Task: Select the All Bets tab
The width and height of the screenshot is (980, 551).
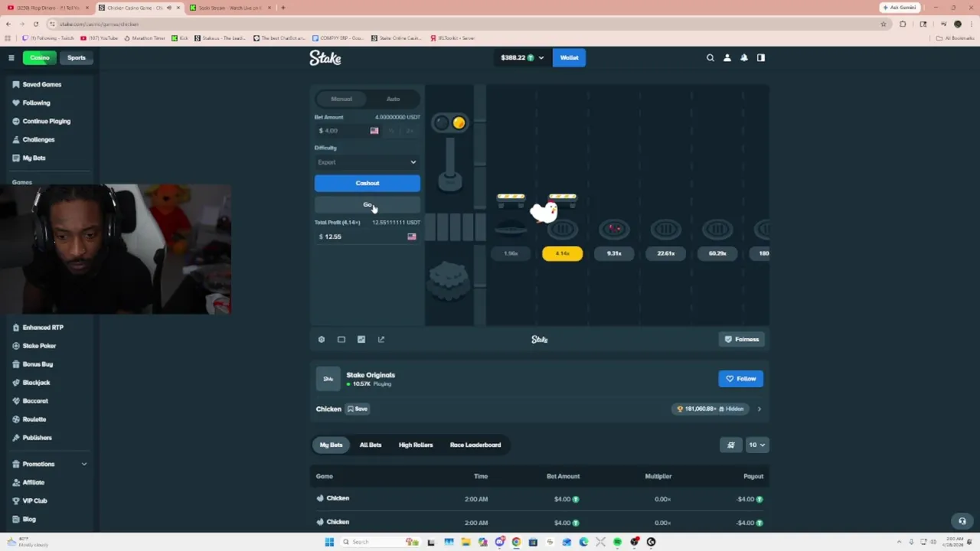Action: pos(371,445)
